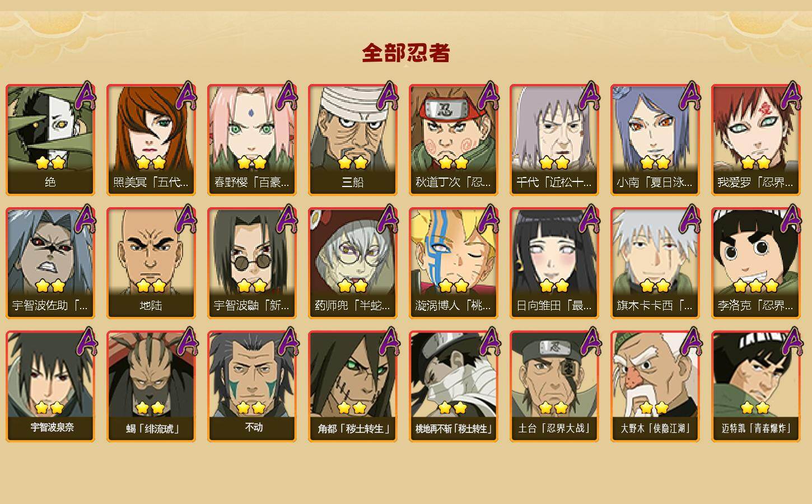Select the 大野木「侠隐江湖」 card
Screen dimensions: 812x504
pyautogui.click(x=655, y=386)
